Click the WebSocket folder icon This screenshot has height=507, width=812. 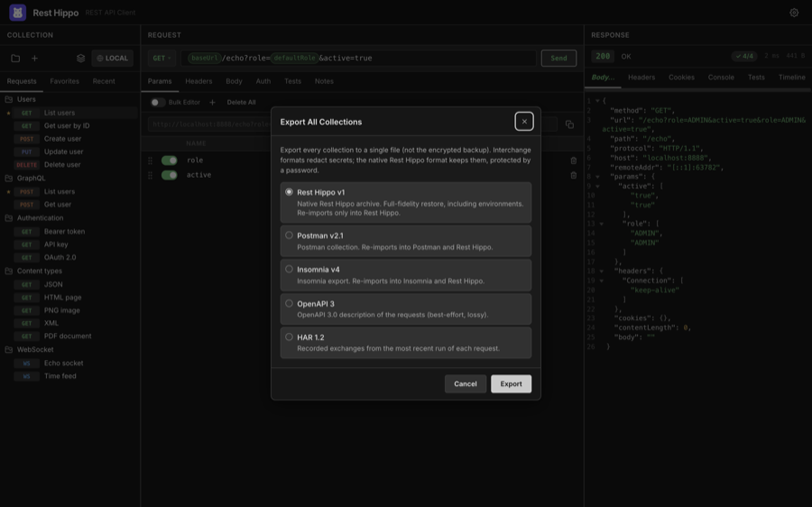9,349
